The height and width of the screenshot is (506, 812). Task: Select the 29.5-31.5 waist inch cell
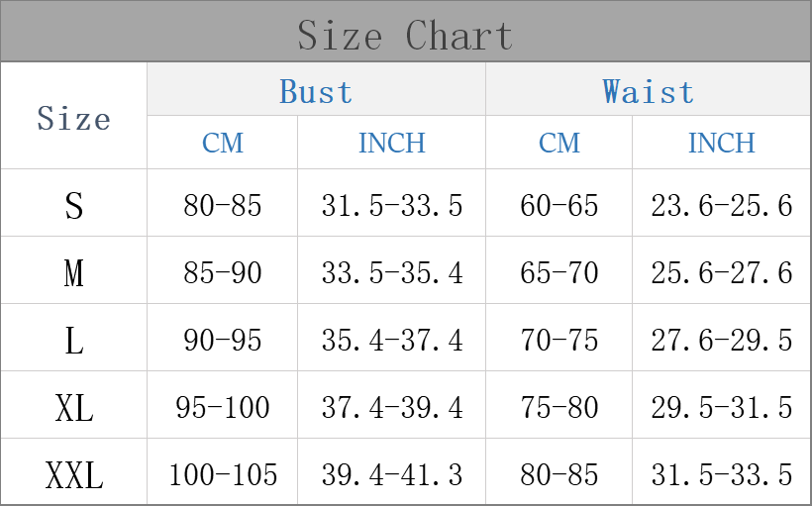721,408
